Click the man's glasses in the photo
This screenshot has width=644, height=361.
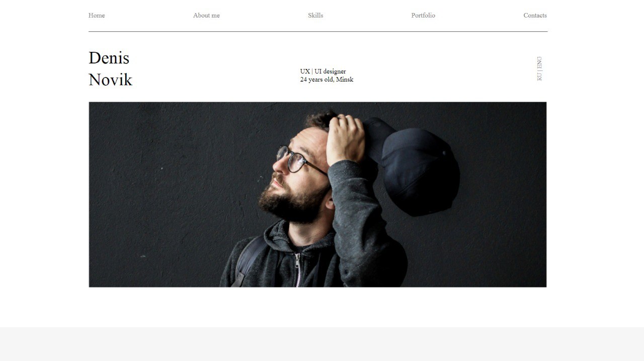click(297, 160)
